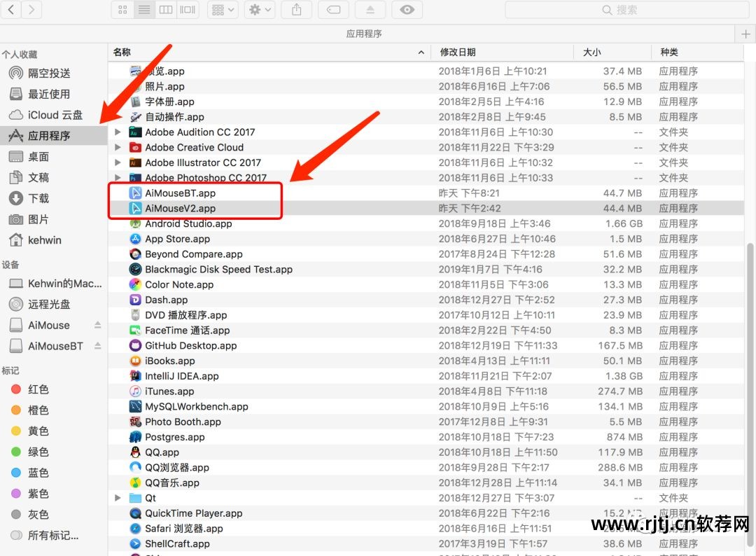Select the GitHub Desktop.app icon

[x=136, y=345]
